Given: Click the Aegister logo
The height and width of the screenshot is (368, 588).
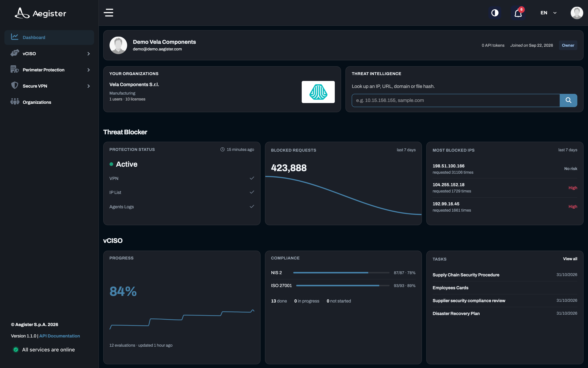Looking at the screenshot, I should 40,13.
